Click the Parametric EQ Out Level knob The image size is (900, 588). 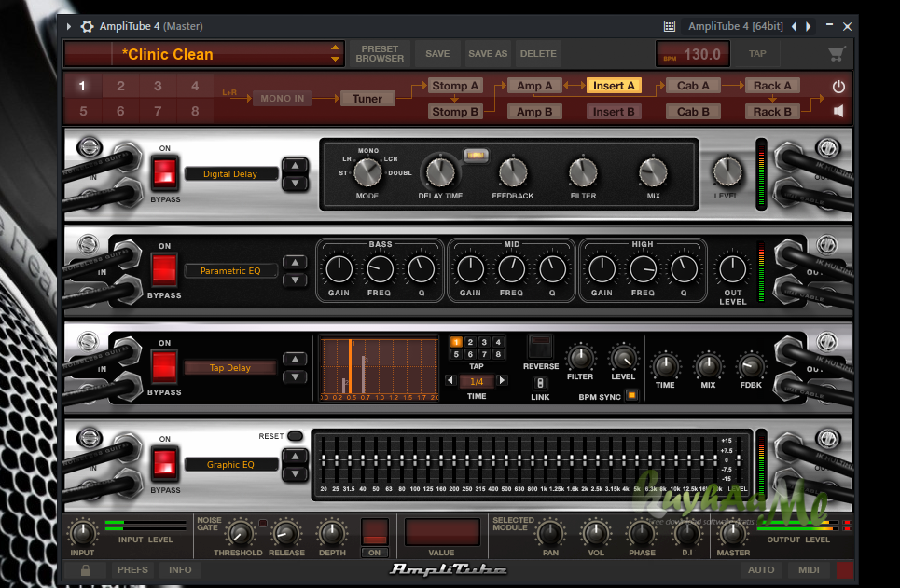pos(732,269)
